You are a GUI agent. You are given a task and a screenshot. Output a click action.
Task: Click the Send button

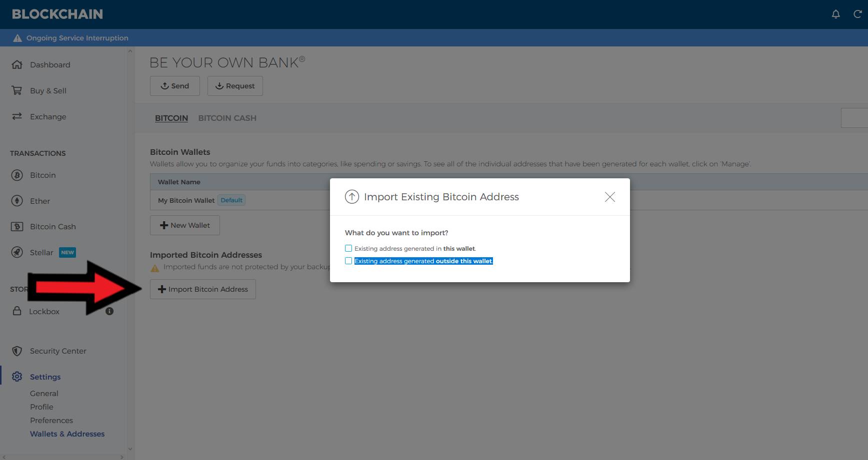point(175,86)
